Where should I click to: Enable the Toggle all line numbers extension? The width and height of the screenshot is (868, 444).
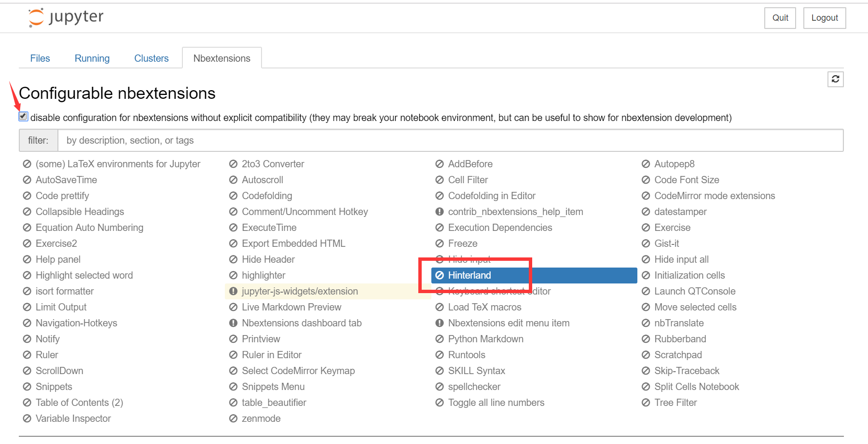click(496, 403)
